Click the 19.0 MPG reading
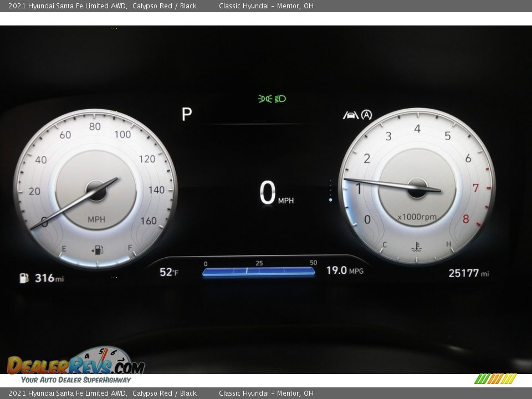Image resolution: width=532 pixels, height=399 pixels. tap(344, 270)
